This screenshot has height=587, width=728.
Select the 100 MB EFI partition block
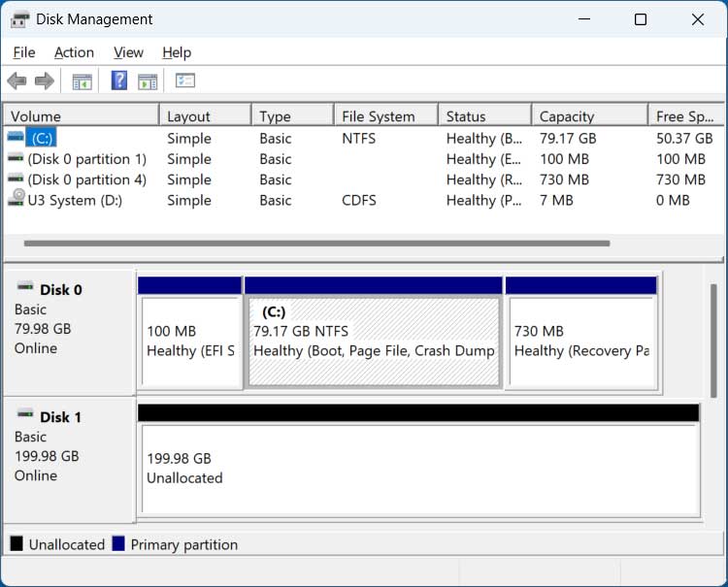(x=190, y=341)
